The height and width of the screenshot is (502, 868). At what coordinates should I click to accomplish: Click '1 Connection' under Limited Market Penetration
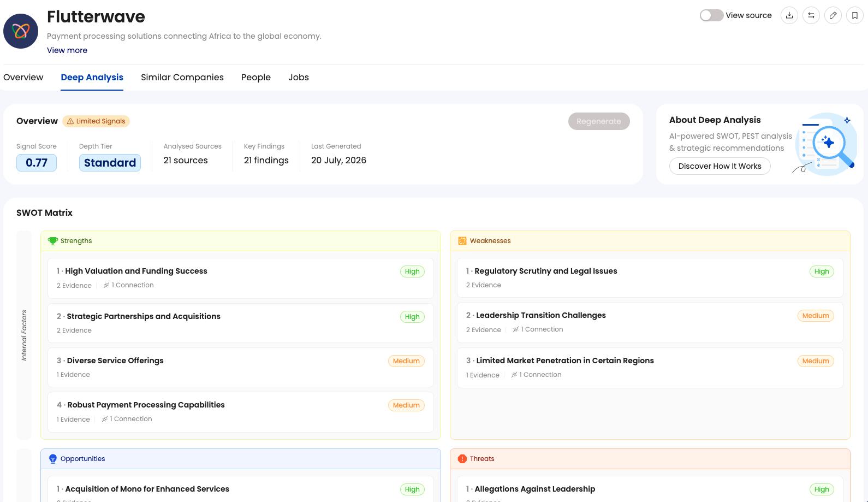tap(540, 375)
